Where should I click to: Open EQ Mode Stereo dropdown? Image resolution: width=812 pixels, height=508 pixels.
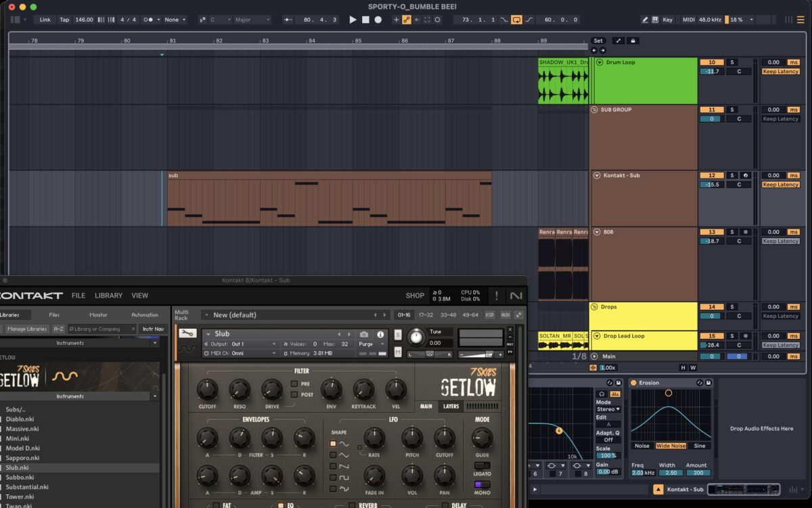[x=608, y=409]
